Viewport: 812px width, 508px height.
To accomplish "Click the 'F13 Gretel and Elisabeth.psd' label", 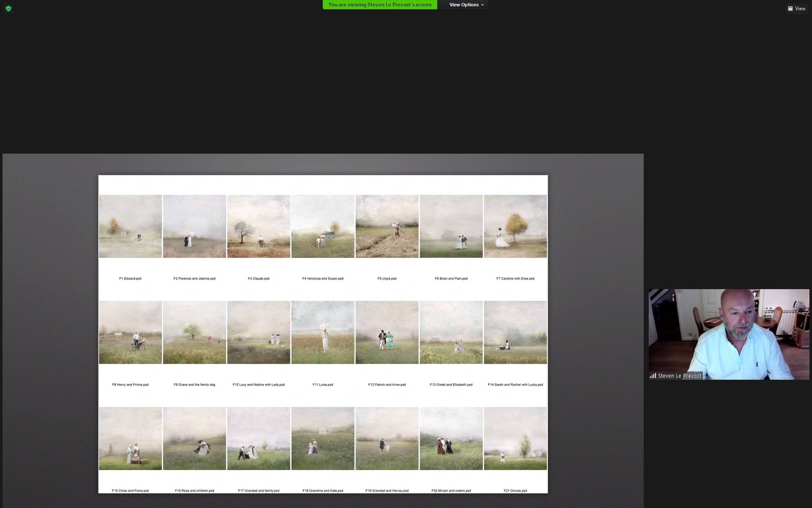I will pyautogui.click(x=451, y=384).
